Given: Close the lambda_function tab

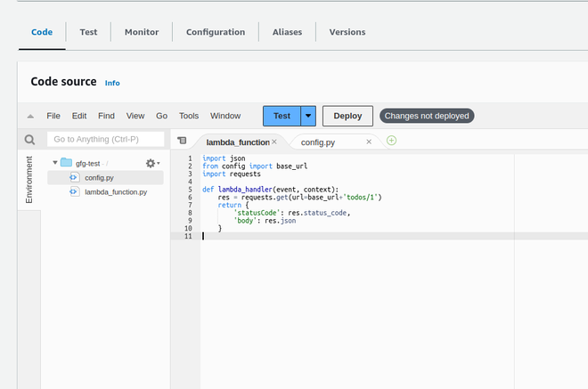Looking at the screenshot, I should pos(274,142).
